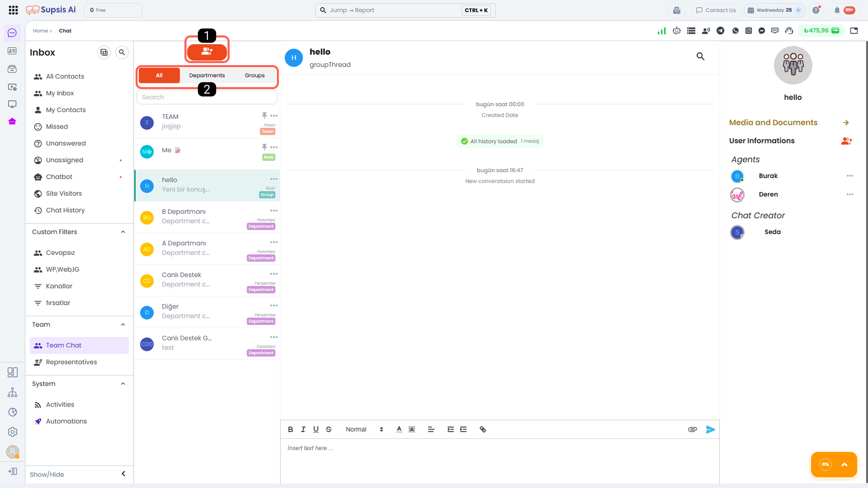Collapse the Custom Filters section
This screenshot has width=868, height=488.
click(x=123, y=232)
